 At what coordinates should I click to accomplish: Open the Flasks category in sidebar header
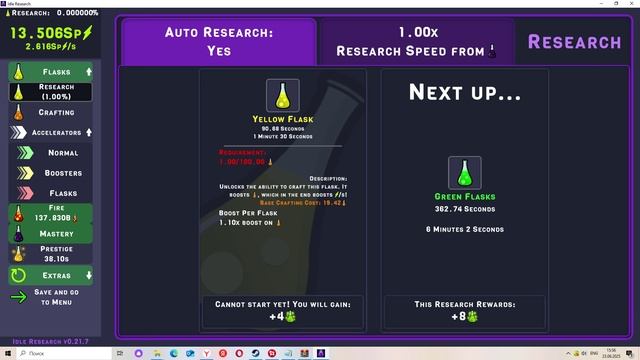point(51,72)
